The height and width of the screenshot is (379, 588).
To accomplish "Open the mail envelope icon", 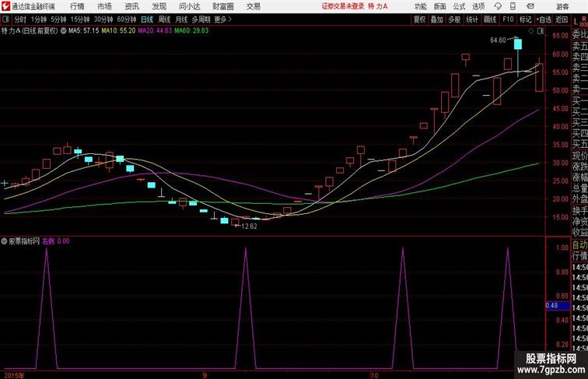I will pyautogui.click(x=530, y=6).
